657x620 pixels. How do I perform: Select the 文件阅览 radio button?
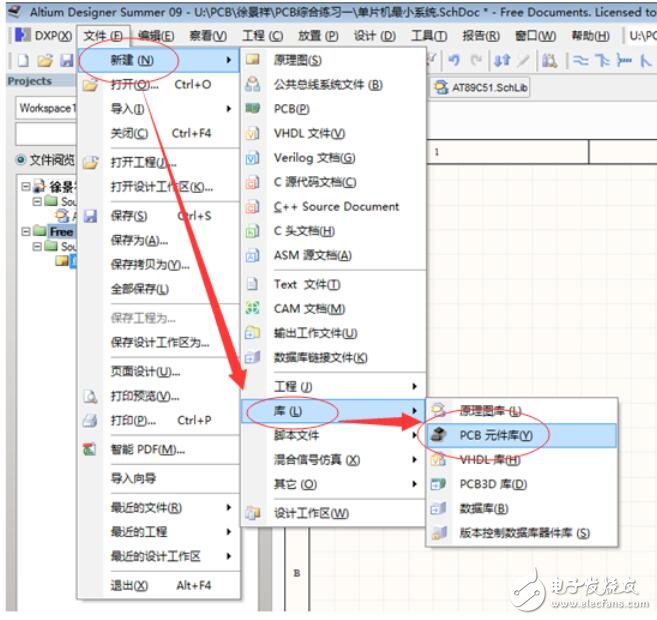coord(20,160)
